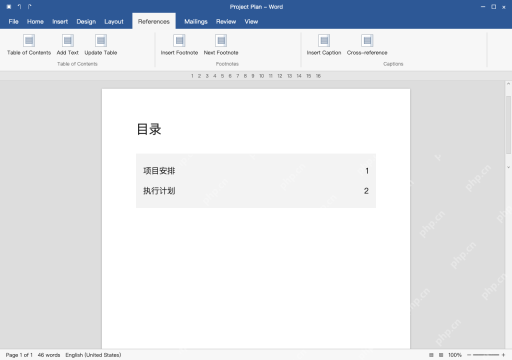512x360 pixels.
Task: Switch to the Home tab
Action: (x=35, y=22)
